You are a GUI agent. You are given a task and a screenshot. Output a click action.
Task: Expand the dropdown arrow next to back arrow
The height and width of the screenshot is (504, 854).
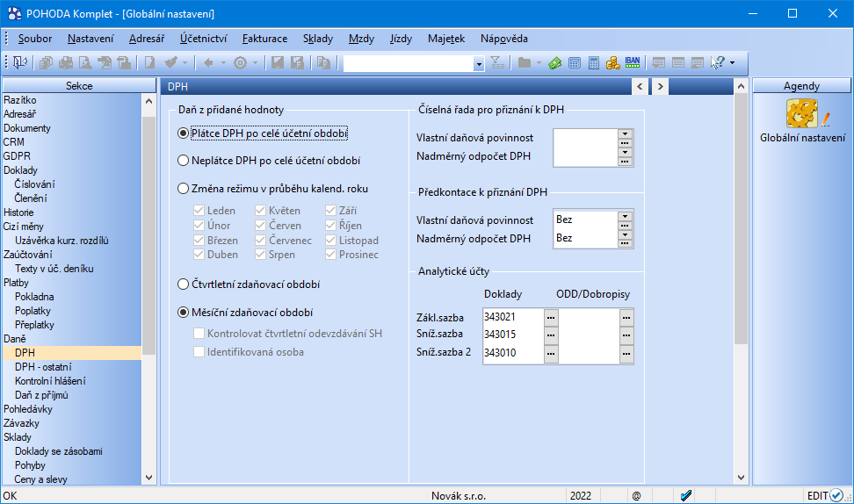click(x=223, y=62)
